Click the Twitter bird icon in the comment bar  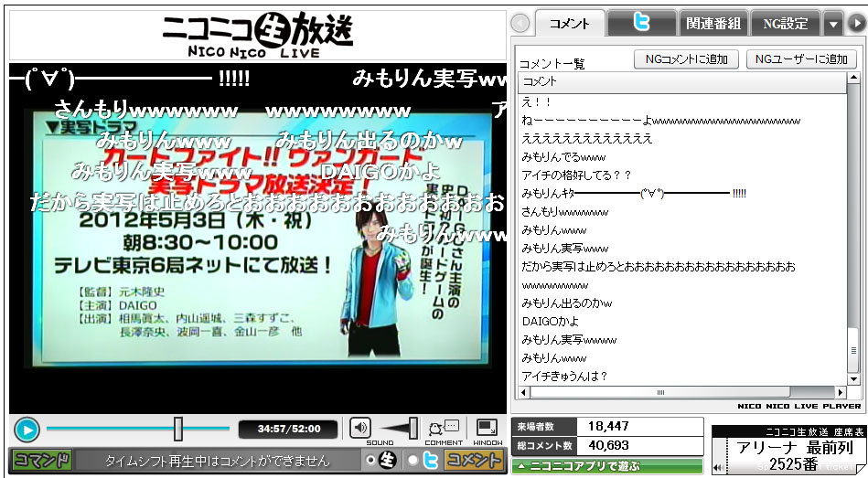[430, 461]
